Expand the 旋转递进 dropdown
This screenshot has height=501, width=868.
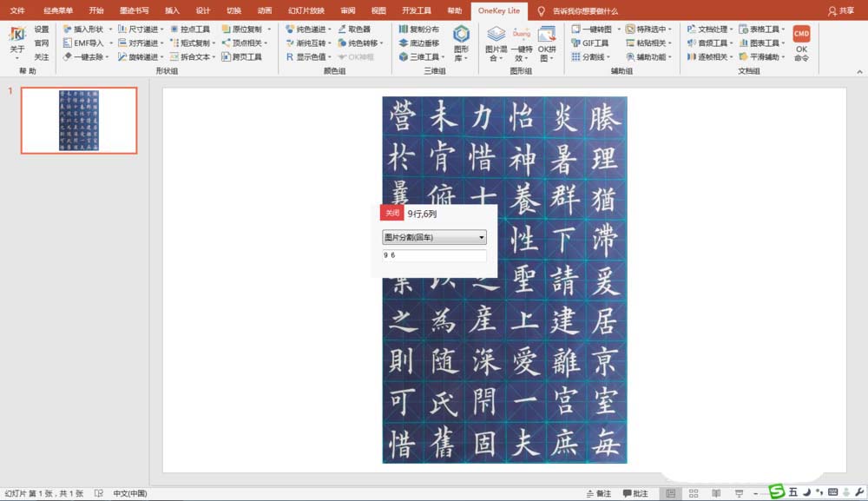161,56
